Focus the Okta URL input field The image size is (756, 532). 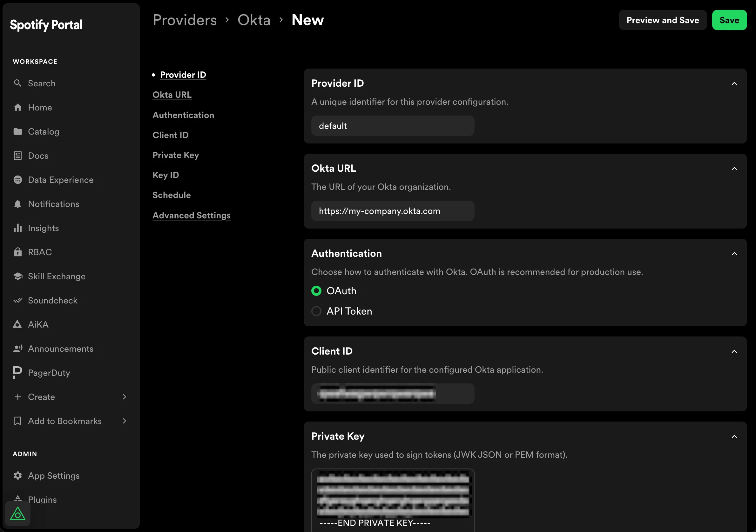[393, 211]
